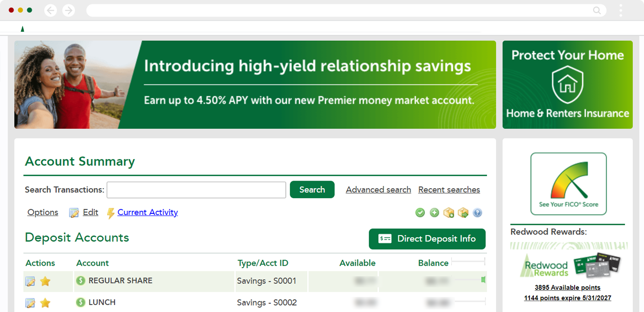Click the Savings - S0002 cell
644x312 pixels.
(x=267, y=303)
